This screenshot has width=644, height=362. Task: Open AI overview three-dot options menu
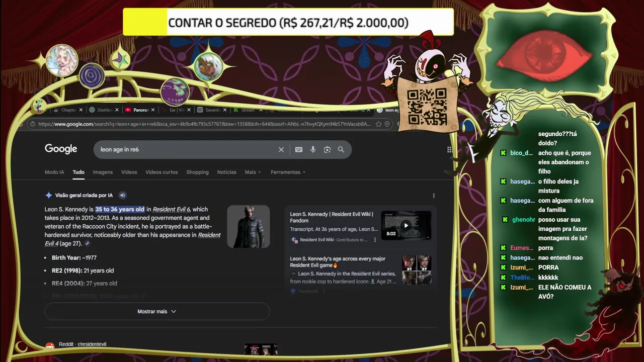point(434,196)
